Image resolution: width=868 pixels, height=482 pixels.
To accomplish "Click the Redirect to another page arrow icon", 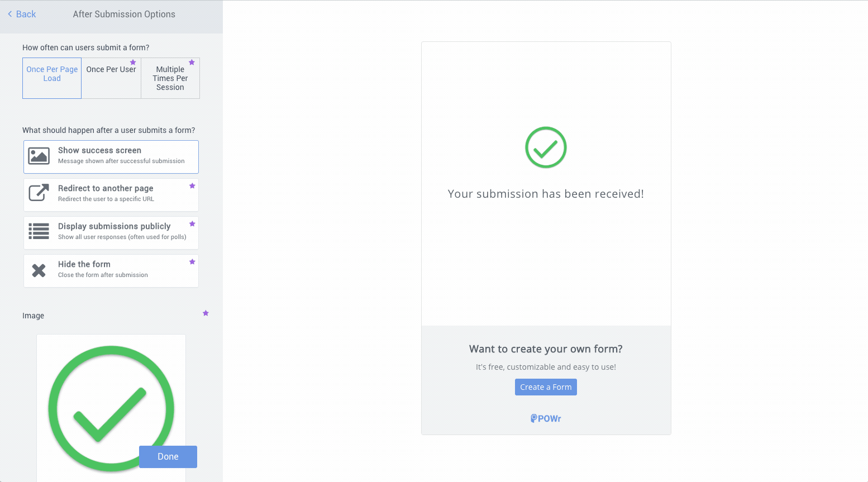I will (39, 192).
